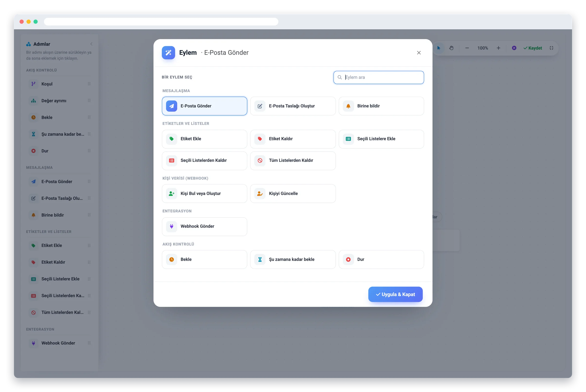
Task: Click the 100% zoom level
Action: coord(482,48)
